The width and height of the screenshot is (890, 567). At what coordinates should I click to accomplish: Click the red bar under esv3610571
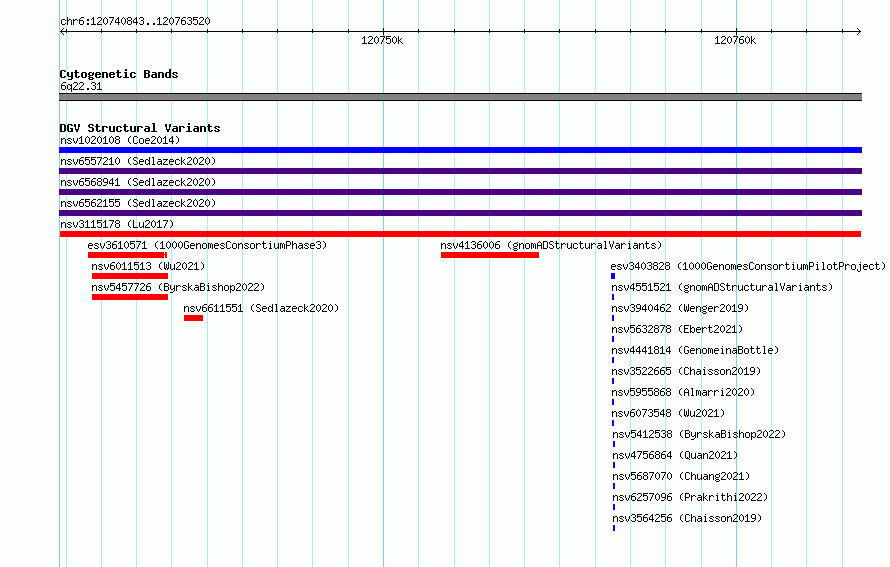coord(127,255)
